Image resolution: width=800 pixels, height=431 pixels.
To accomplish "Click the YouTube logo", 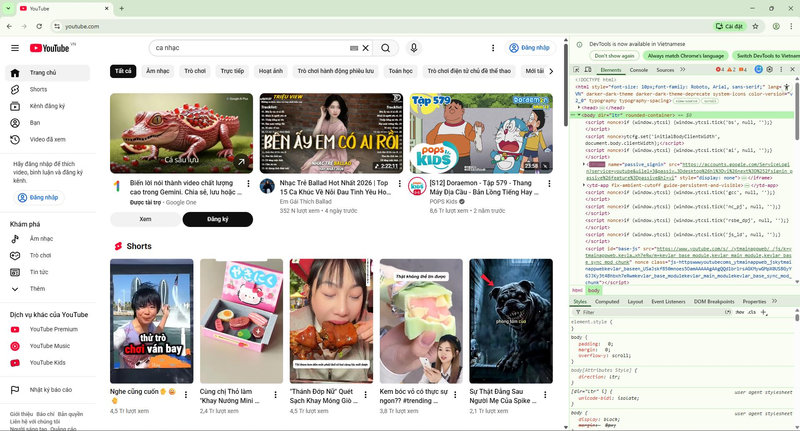I will click(49, 48).
